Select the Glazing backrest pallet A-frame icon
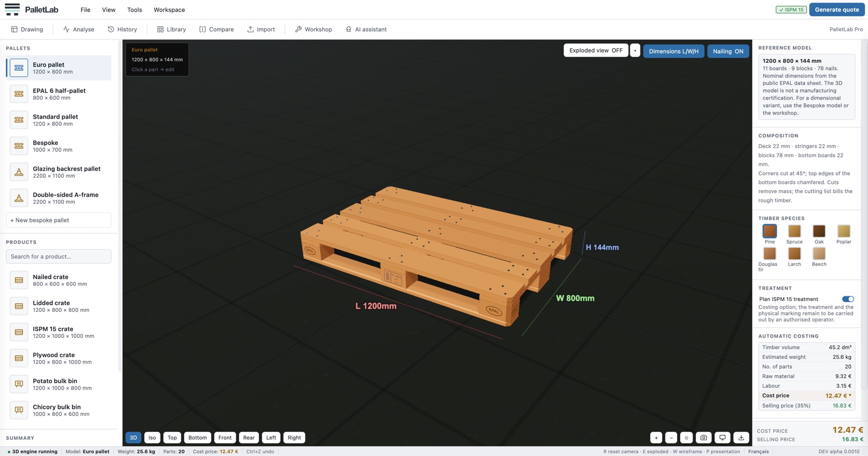This screenshot has width=868, height=456. click(19, 172)
